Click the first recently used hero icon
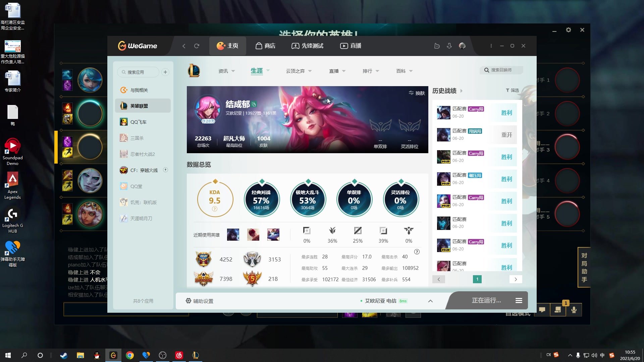The width and height of the screenshot is (644, 362). click(233, 235)
